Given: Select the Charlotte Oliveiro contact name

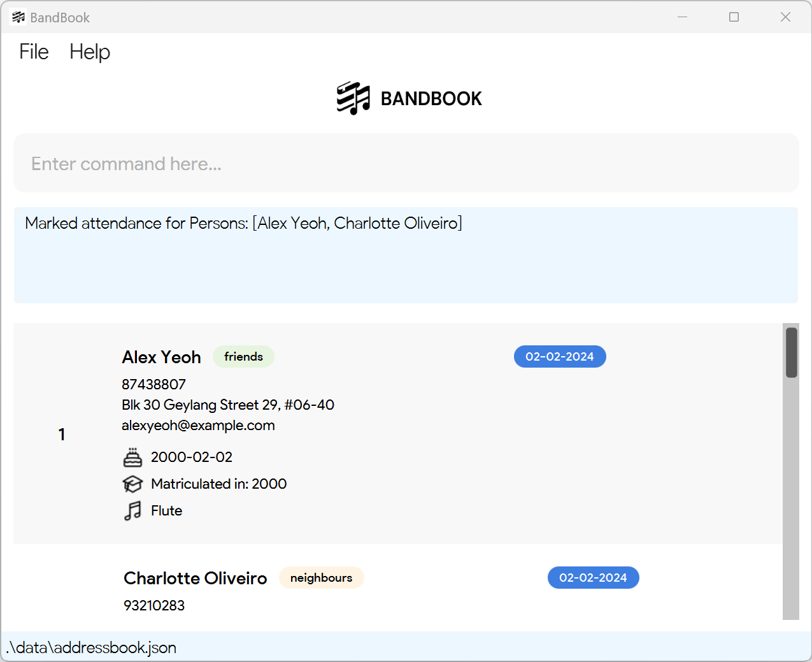Looking at the screenshot, I should 195,579.
